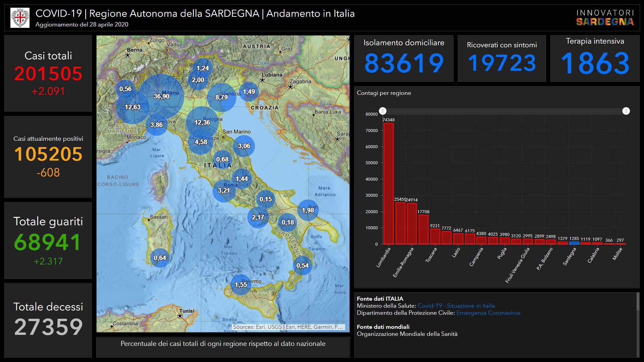
Task: Click the Innovatori Sardegna logo
Action: tap(605, 18)
